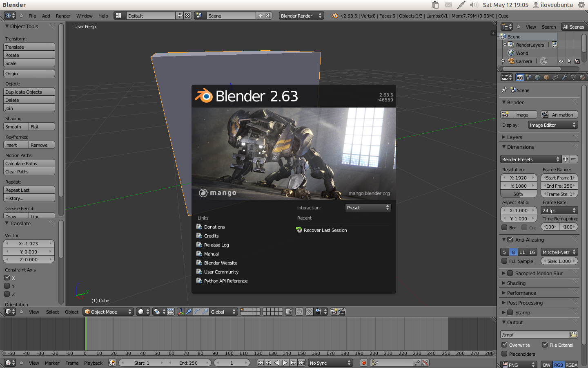588x368 pixels.
Task: Open Object Data tab triangle icon
Action: coord(573,77)
